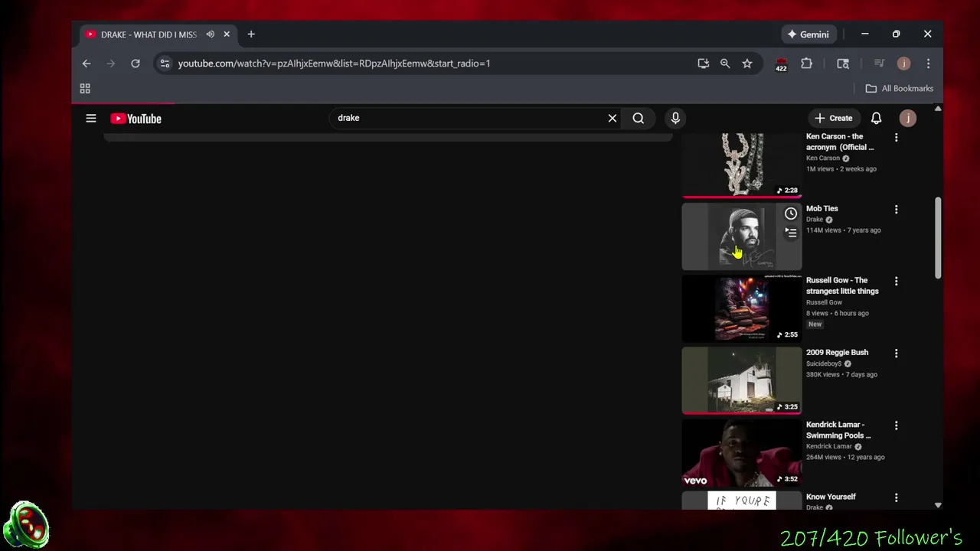Open tab search side panel icon
The height and width of the screenshot is (551, 980).
(843, 64)
